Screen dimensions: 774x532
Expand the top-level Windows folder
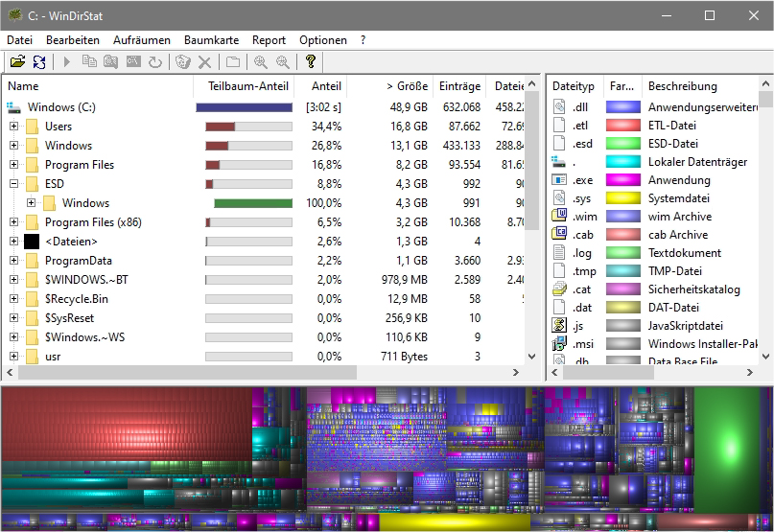(13, 146)
